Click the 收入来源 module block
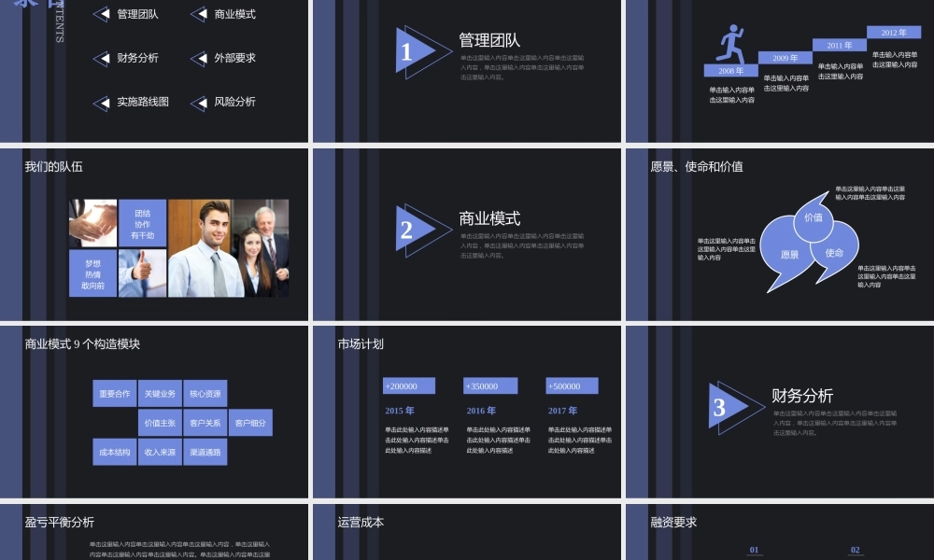 click(x=160, y=452)
